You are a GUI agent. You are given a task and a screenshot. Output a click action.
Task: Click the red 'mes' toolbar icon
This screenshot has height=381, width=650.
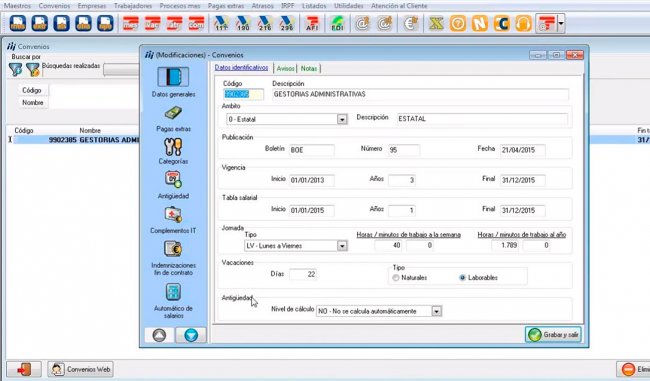coord(131,24)
